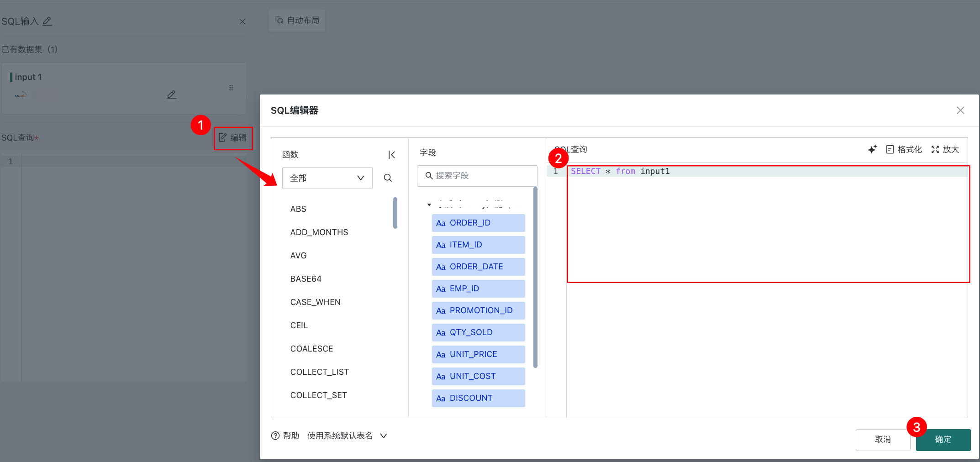
Task: Click in the 搜索字段 search field
Action: (477, 176)
